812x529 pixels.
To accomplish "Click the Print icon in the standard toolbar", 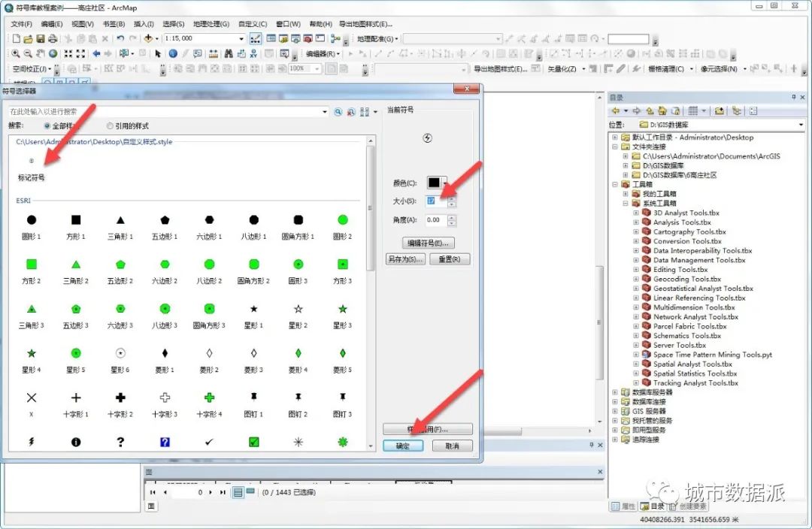I will (53, 38).
